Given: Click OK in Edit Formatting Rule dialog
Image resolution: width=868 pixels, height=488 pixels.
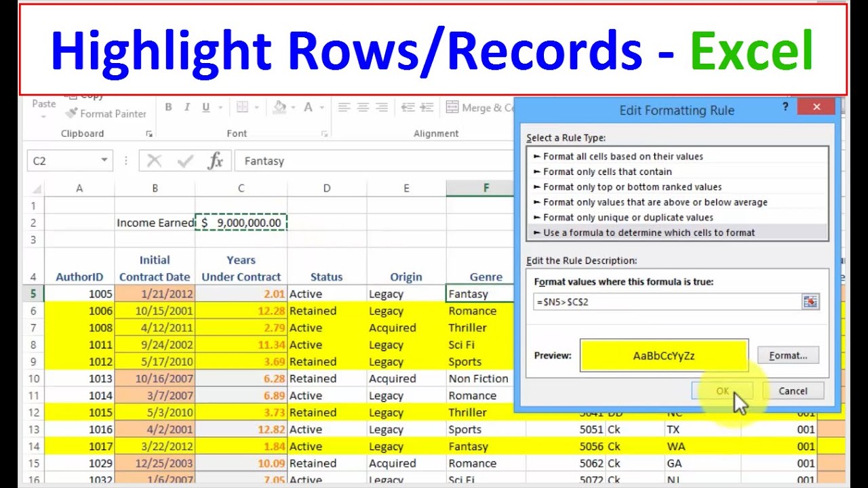Looking at the screenshot, I should click(722, 391).
